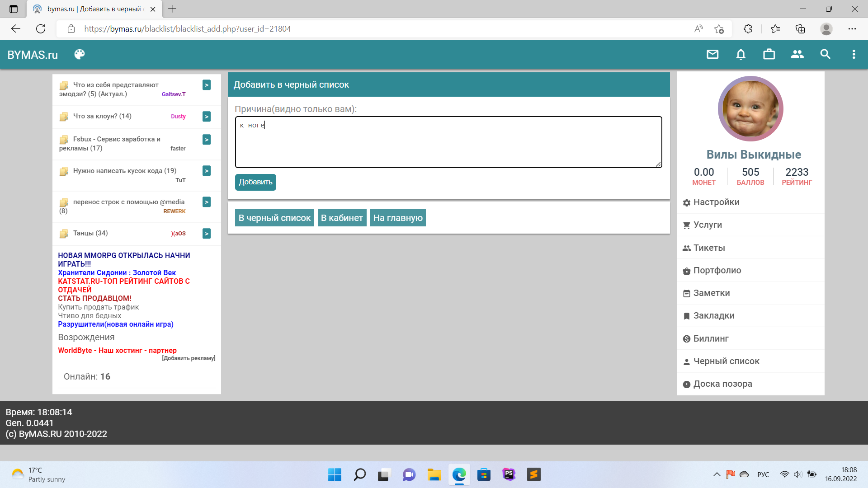
Task: Open the mail envelope icon in header
Action: 712,55
